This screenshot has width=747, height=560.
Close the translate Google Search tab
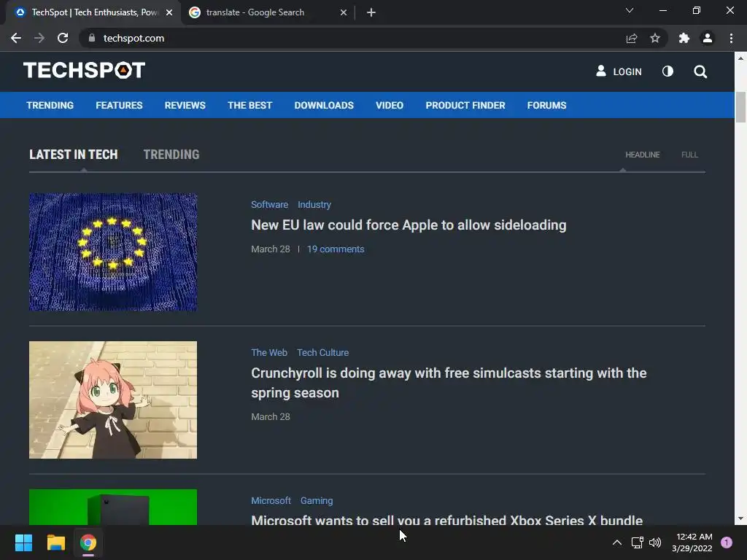[x=344, y=12]
